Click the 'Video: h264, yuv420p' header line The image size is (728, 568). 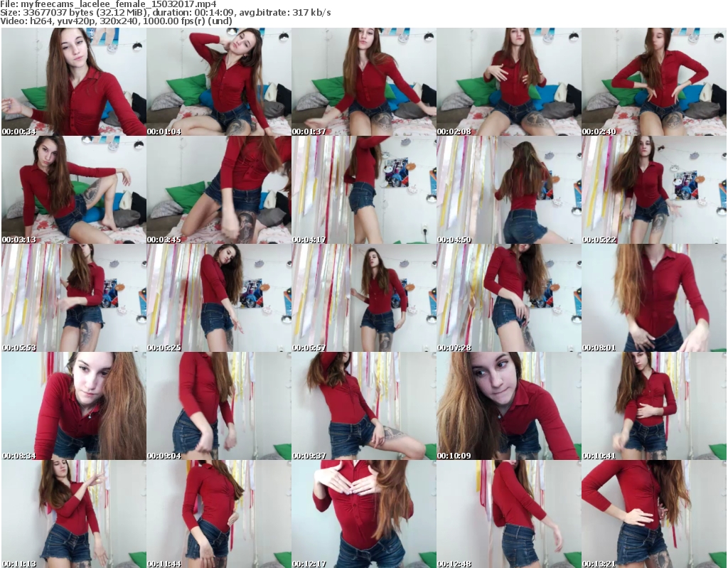[x=116, y=21]
